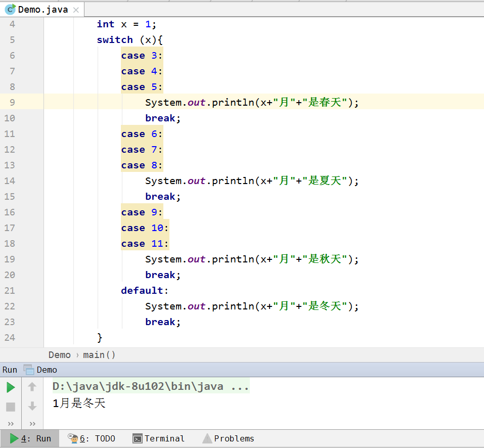Click the gray stop process square button
The image size is (484, 448).
point(11,407)
